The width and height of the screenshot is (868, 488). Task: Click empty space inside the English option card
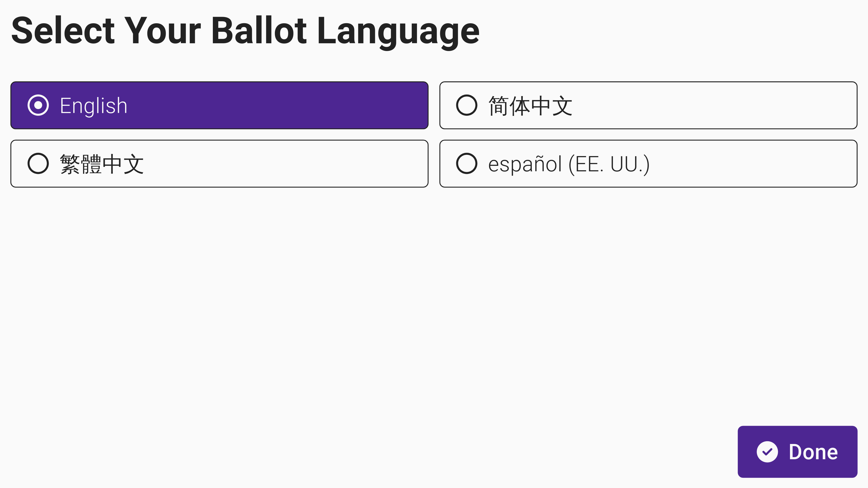tap(286, 105)
